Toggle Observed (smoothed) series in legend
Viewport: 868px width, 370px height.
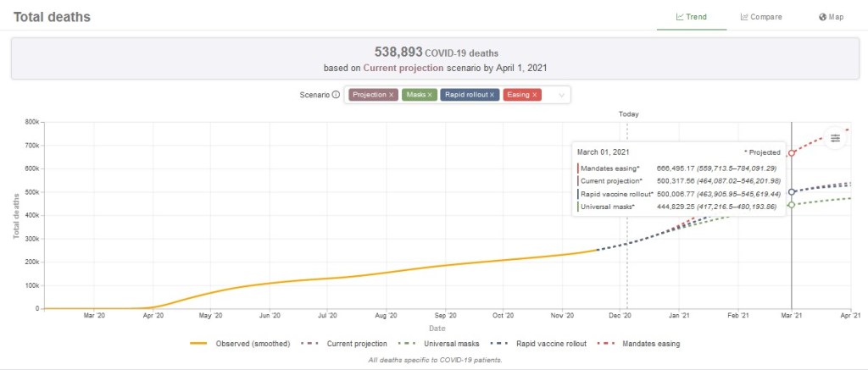coord(242,344)
